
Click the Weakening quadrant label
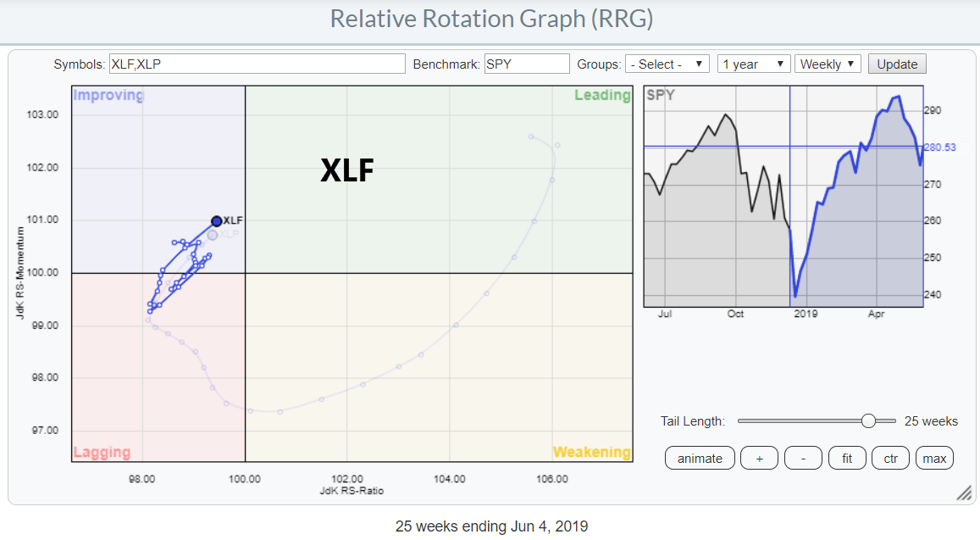coord(591,452)
